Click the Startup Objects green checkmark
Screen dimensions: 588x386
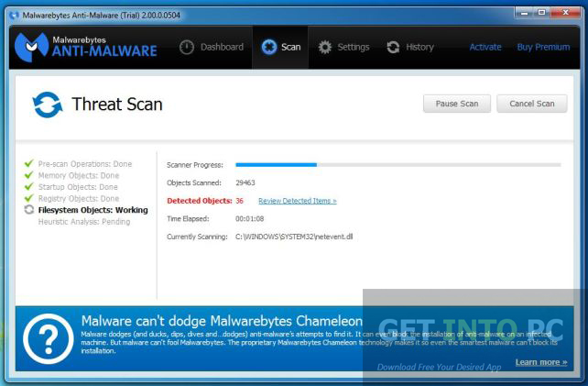[x=29, y=186]
